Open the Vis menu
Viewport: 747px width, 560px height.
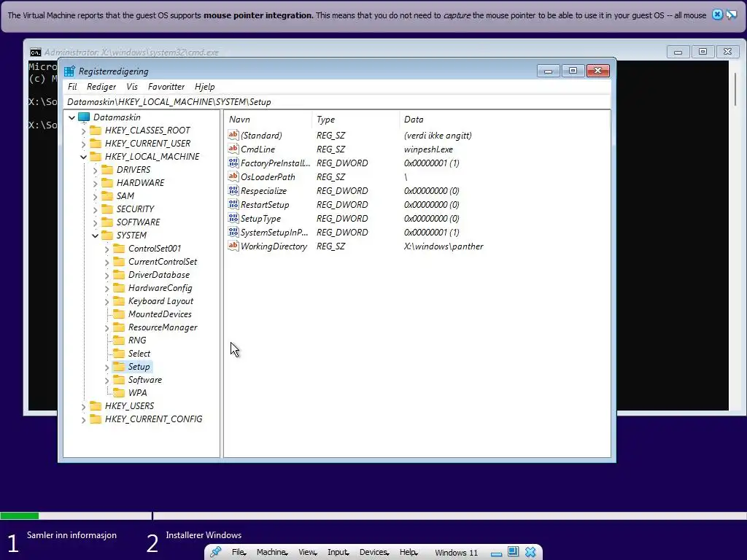tap(132, 87)
